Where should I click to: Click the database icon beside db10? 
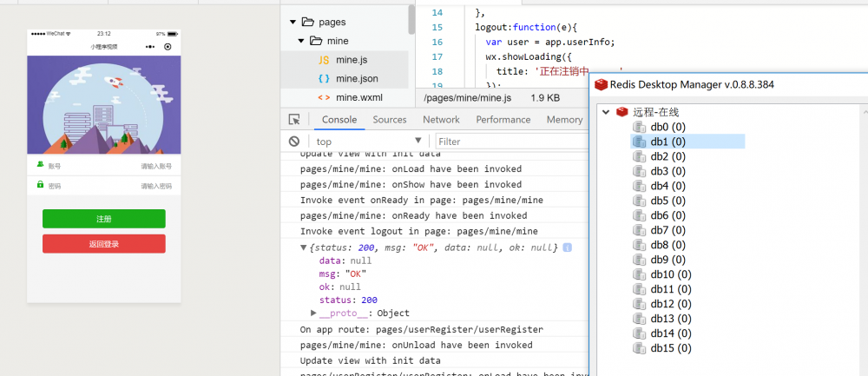640,274
